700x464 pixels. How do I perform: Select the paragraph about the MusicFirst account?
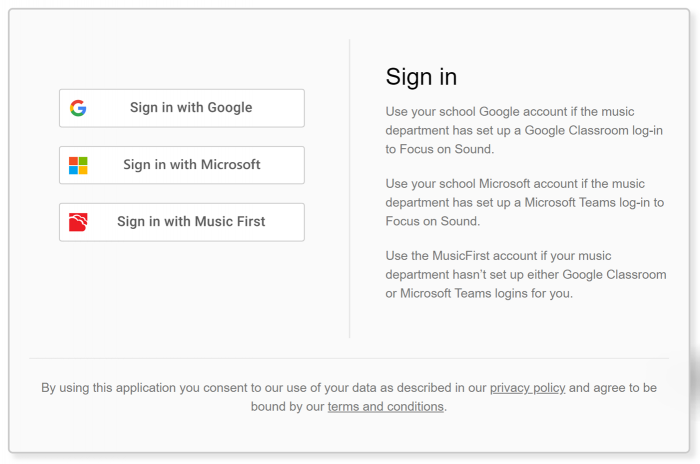point(526,274)
